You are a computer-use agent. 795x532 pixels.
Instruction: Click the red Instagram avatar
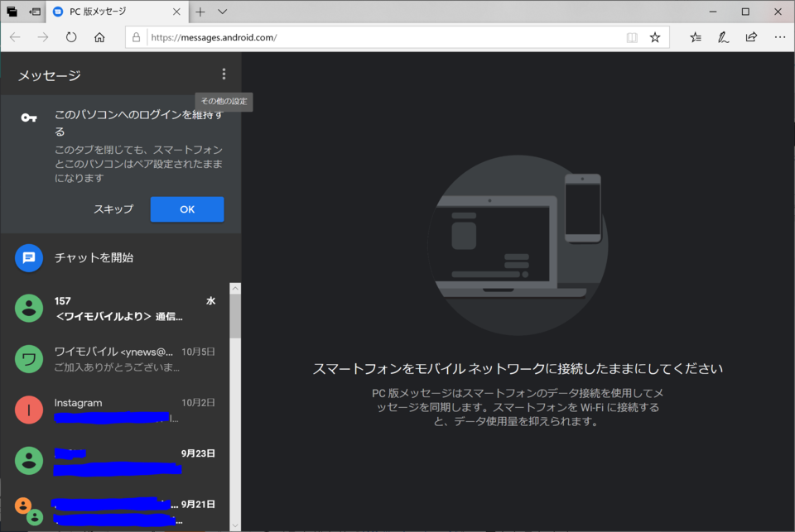pyautogui.click(x=29, y=410)
